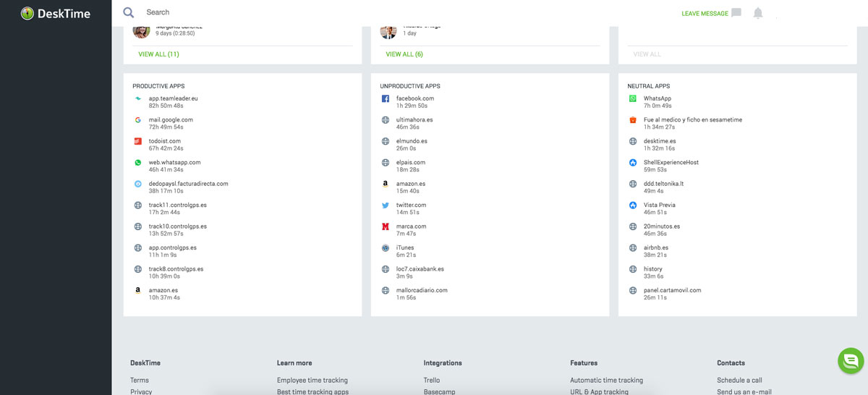The width and height of the screenshot is (868, 395).
Task: Open Employee time tracking footer link
Action: click(x=312, y=381)
